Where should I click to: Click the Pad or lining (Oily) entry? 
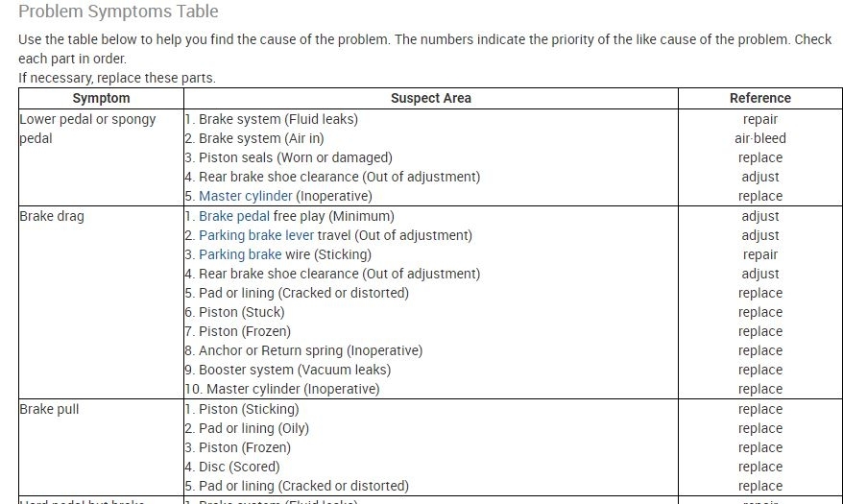click(253, 428)
